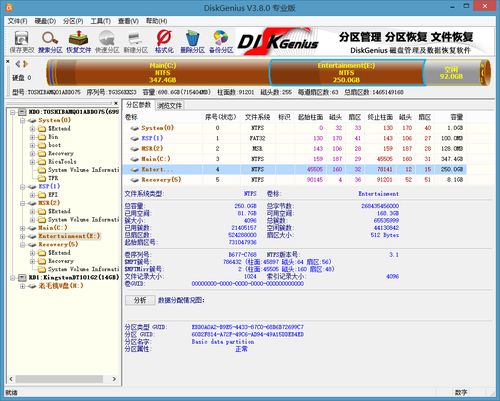Viewport: 500px width, 401px height.
Task: Click Main(C:) drive icon in partition table
Action: (x=135, y=159)
